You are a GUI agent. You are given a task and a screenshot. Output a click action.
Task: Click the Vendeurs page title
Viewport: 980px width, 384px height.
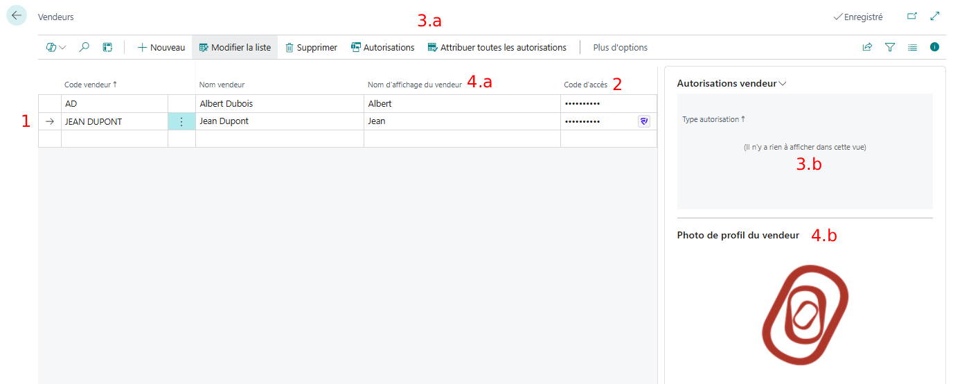pos(56,17)
